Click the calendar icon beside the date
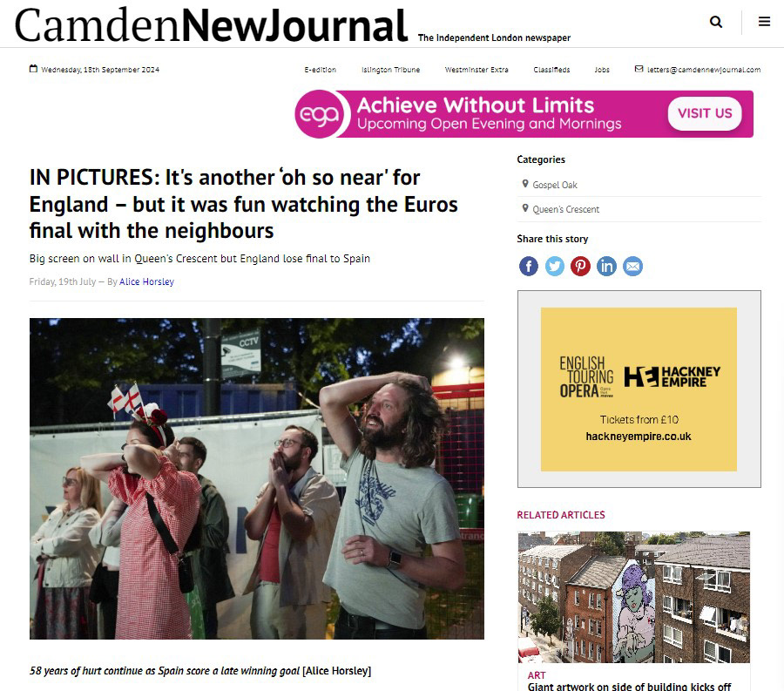The width and height of the screenshot is (784, 691). [33, 69]
